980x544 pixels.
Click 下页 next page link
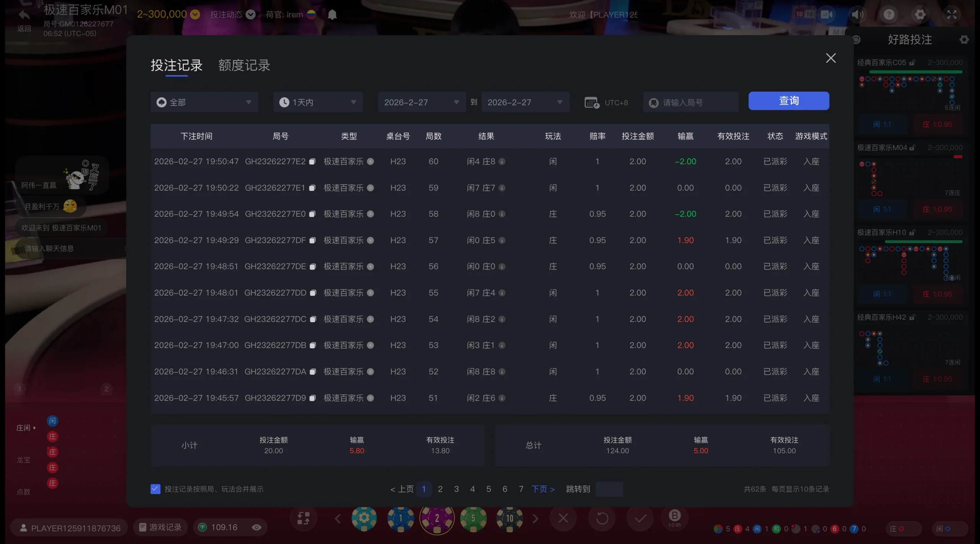click(543, 489)
